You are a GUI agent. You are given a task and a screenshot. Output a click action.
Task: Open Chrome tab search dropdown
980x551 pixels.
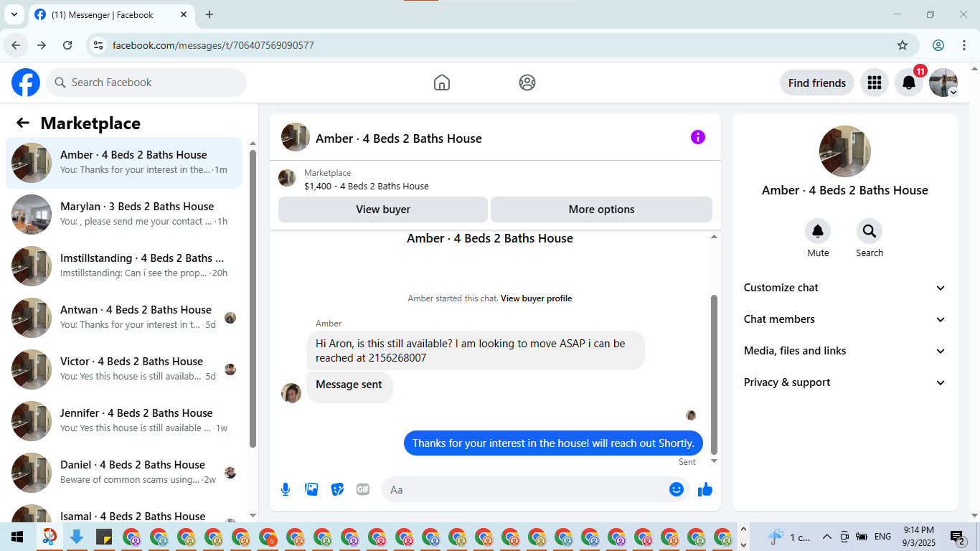14,14
